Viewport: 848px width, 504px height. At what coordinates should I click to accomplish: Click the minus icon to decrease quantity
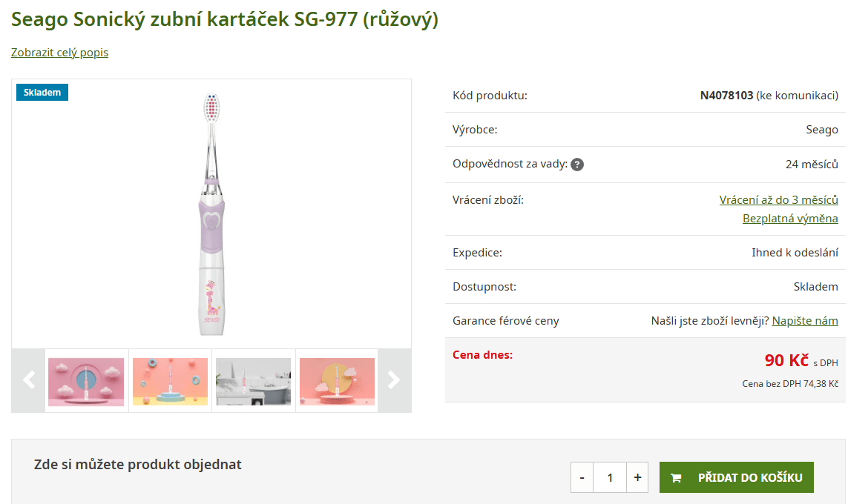(582, 477)
